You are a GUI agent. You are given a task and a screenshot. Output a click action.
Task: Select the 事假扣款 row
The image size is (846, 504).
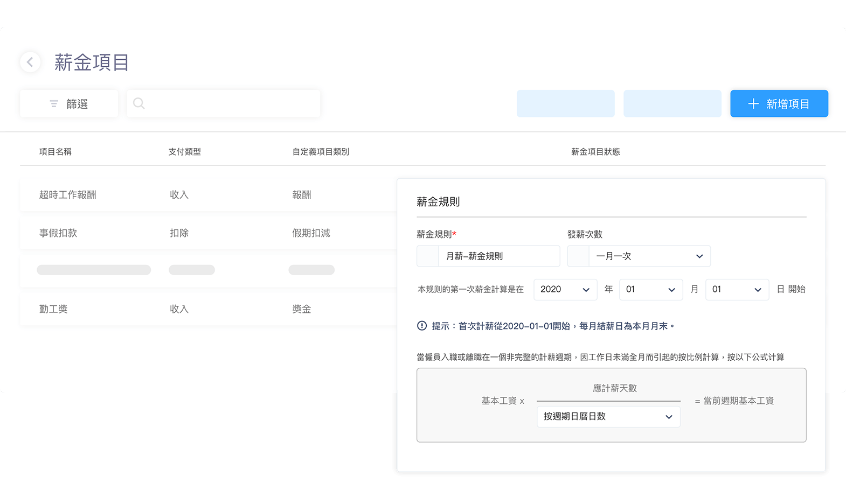[x=209, y=233]
